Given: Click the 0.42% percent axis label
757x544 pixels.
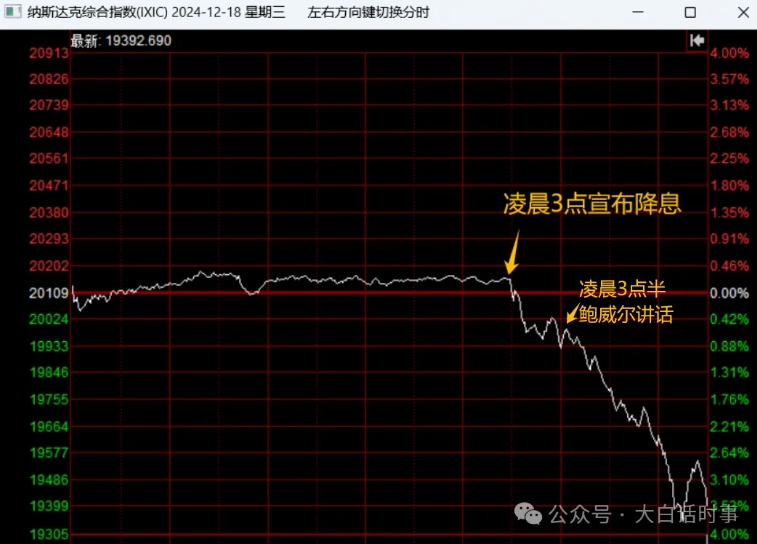Looking at the screenshot, I should (729, 319).
